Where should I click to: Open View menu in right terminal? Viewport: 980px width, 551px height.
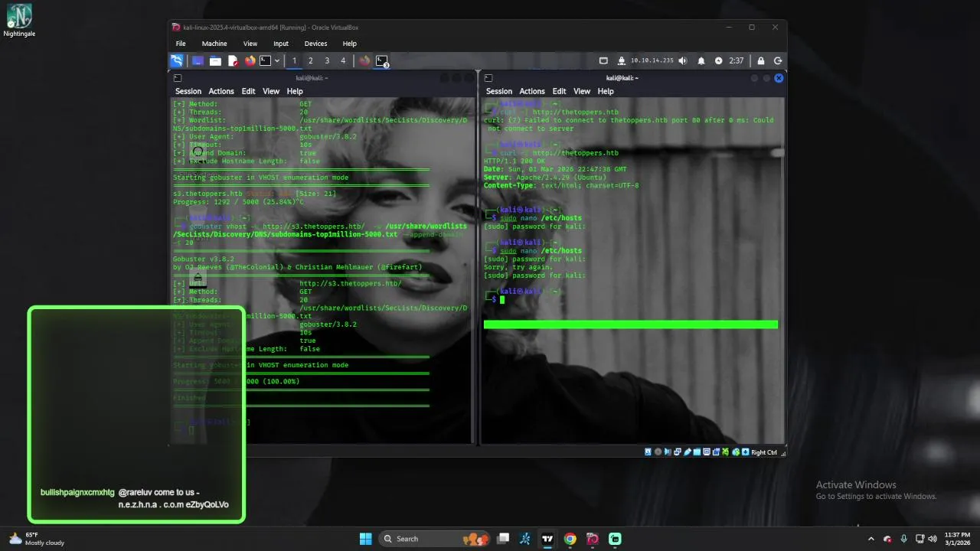point(582,91)
